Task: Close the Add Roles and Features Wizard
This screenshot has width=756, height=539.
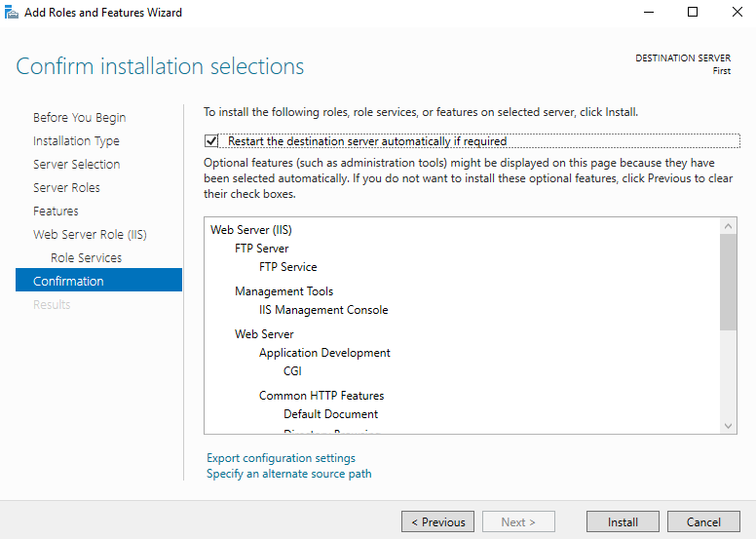Action: click(x=737, y=12)
